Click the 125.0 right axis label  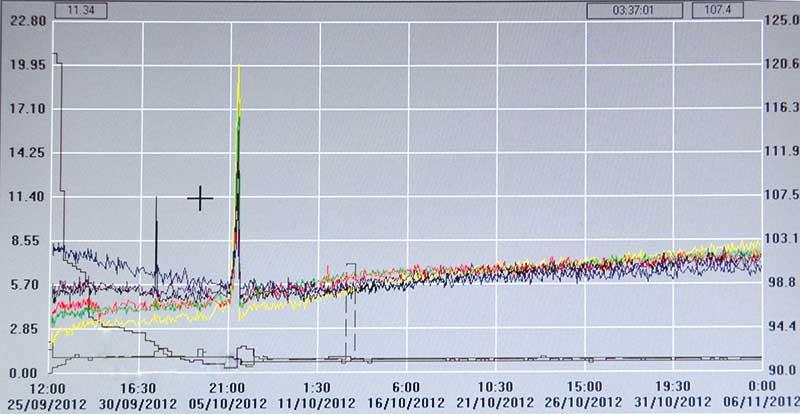point(780,20)
